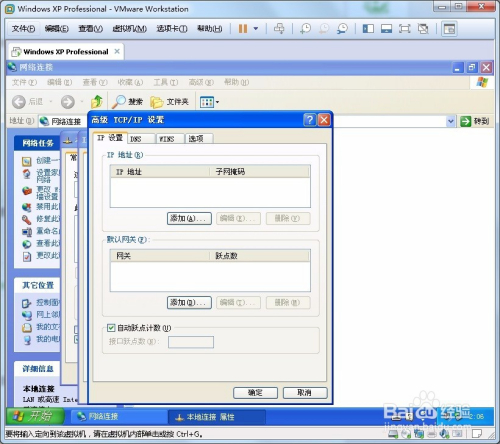500x444 pixels.
Task: Click the 转到 go button
Action: tap(475, 121)
